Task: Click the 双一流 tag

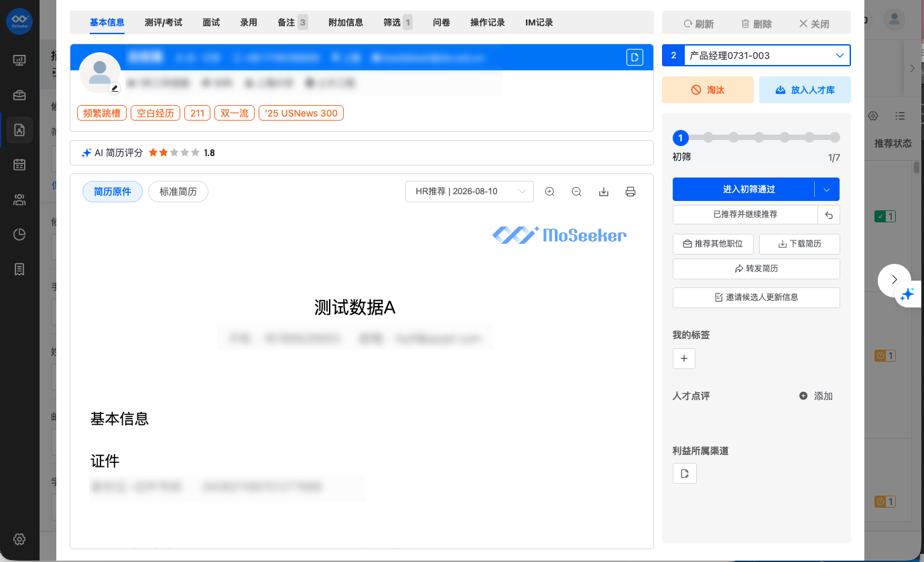Action: 235,113
